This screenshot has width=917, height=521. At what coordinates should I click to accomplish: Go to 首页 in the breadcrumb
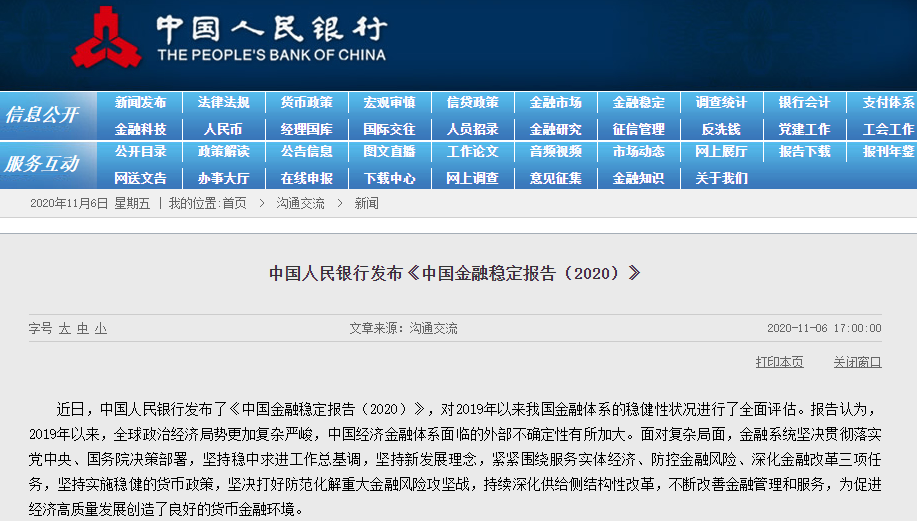[x=234, y=203]
